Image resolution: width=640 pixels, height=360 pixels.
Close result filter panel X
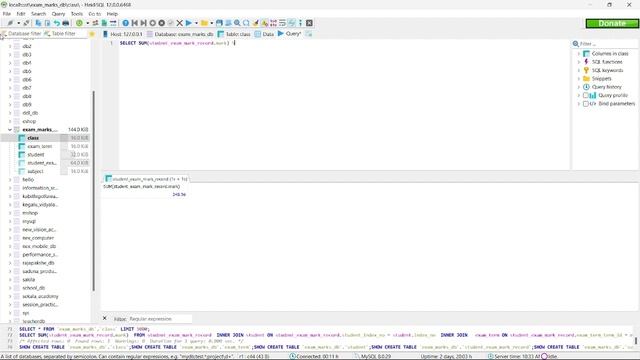tap(104, 318)
